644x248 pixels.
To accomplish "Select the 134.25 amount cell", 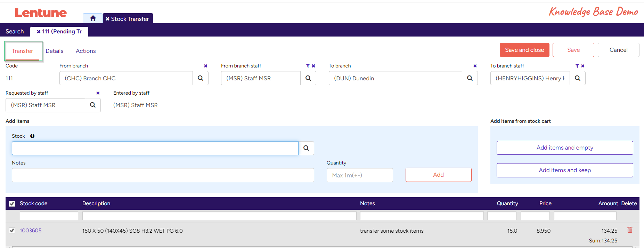I will pyautogui.click(x=609, y=231).
